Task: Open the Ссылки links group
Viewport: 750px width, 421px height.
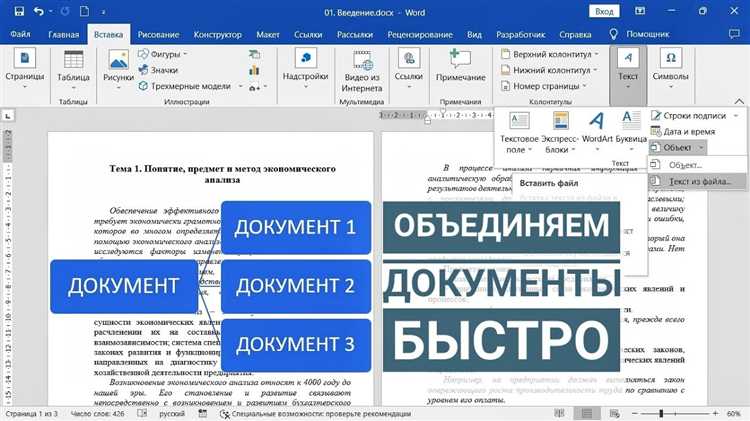Action: pyautogui.click(x=408, y=70)
